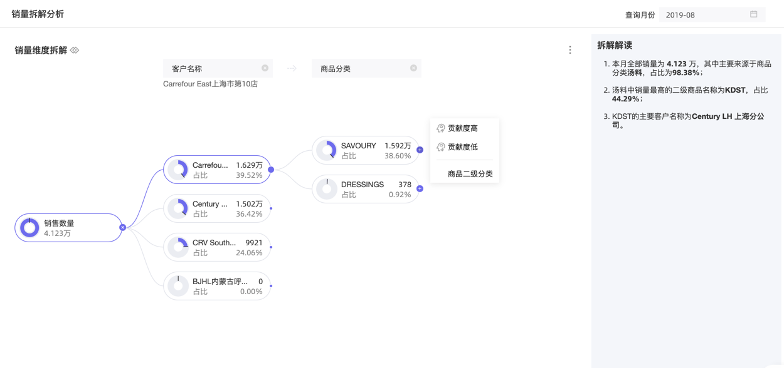Image resolution: width=784 pixels, height=368 pixels.
Task: Select the 销售数量 root node
Action: click(68, 228)
